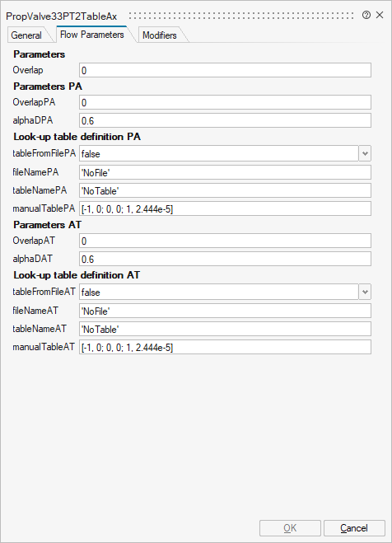This screenshot has height=543, width=392.
Task: Close the PropValve33PT2TableAx dialog
Action: 380,15
